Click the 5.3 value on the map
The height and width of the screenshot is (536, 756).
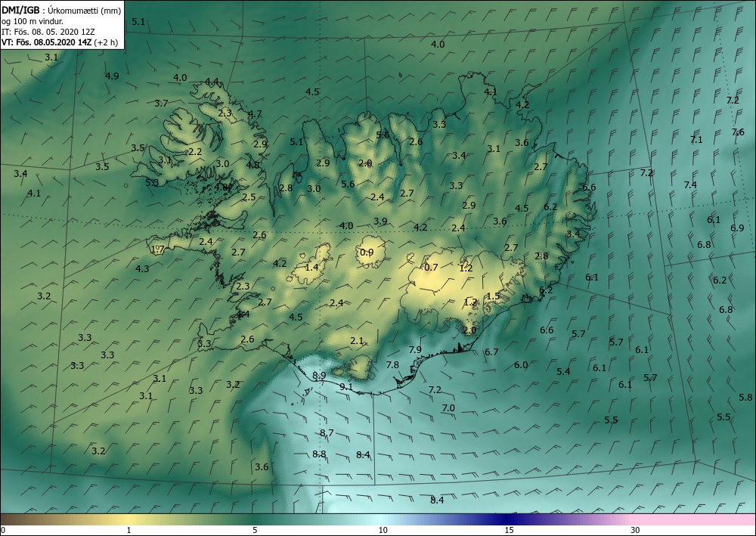click(x=153, y=182)
